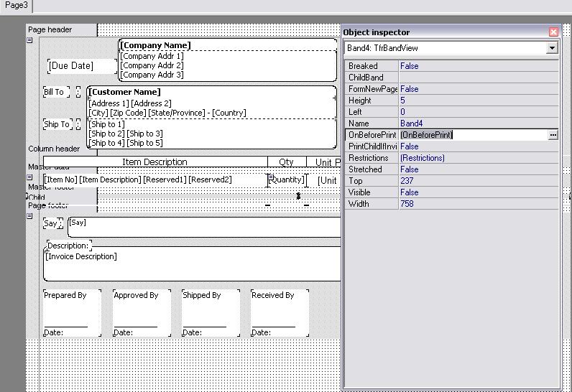Select the FormNewPage property row
572x392 pixels.
(x=372, y=89)
